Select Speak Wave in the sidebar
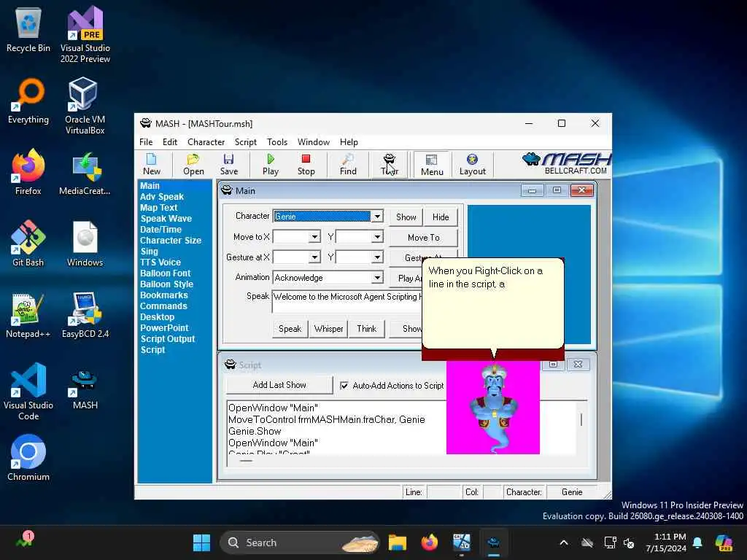This screenshot has width=747, height=560. tap(166, 219)
